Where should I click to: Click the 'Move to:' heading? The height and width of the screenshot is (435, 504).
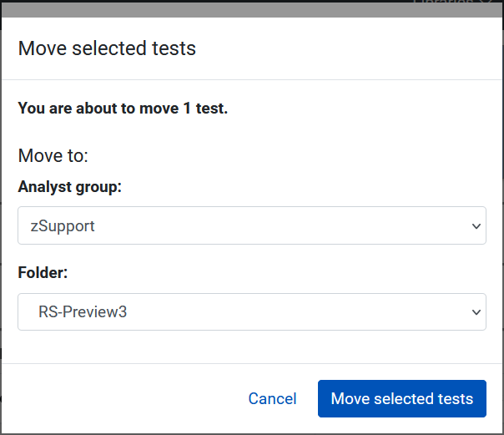[x=53, y=156]
